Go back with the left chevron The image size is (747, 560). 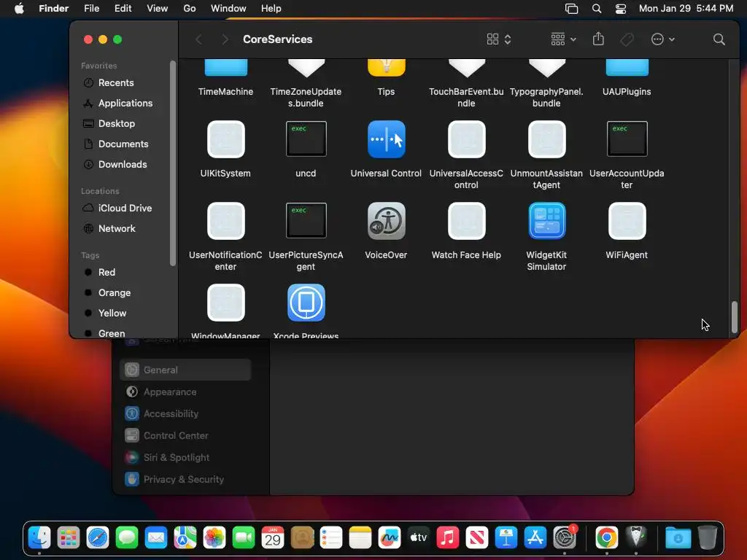click(x=199, y=39)
